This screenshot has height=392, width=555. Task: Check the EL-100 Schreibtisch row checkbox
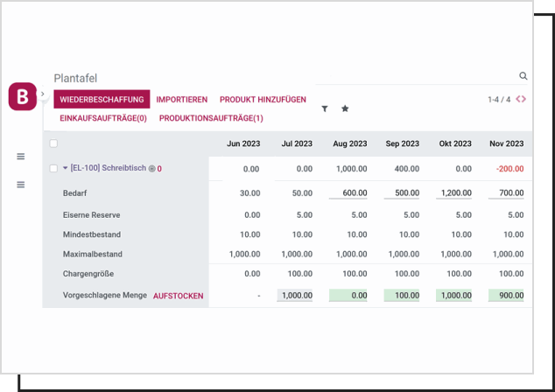tap(53, 169)
